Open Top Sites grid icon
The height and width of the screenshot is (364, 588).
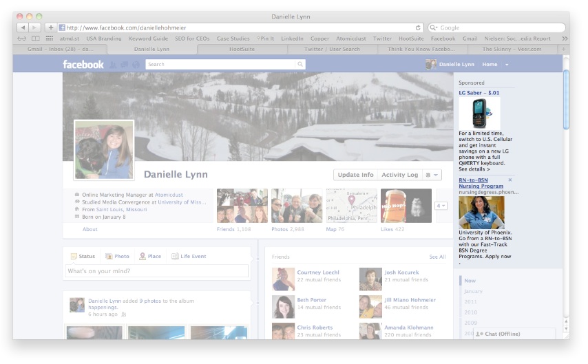49,39
